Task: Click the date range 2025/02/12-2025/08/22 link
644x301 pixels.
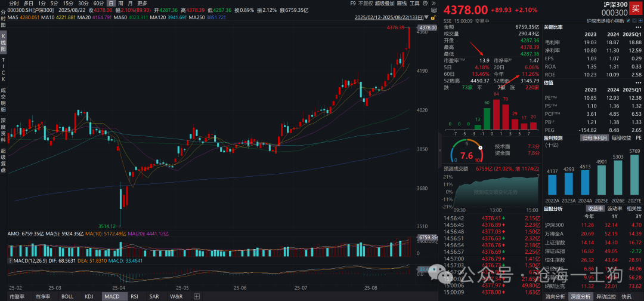Action: tap(389, 18)
